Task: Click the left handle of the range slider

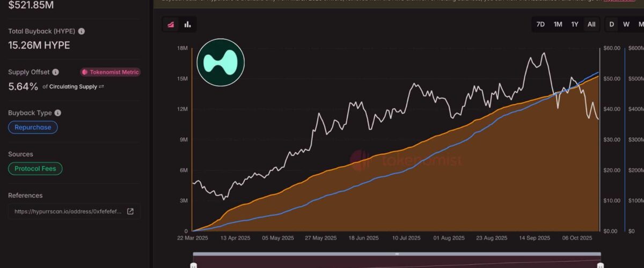Action: coord(194,265)
